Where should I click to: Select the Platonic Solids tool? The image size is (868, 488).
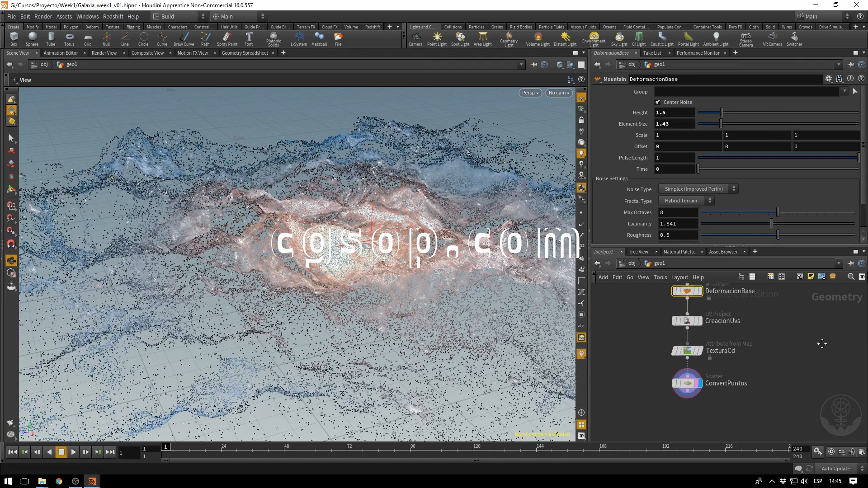(x=273, y=38)
